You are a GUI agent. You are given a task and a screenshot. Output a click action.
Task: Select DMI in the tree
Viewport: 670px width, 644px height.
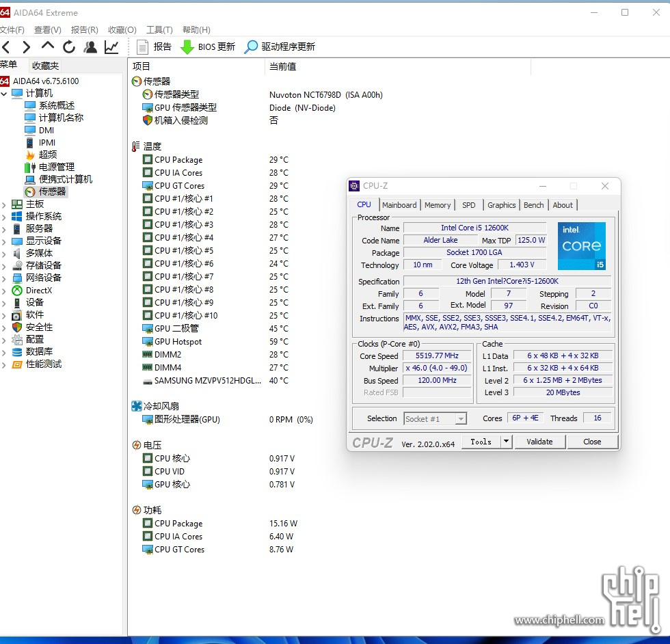[x=46, y=131]
